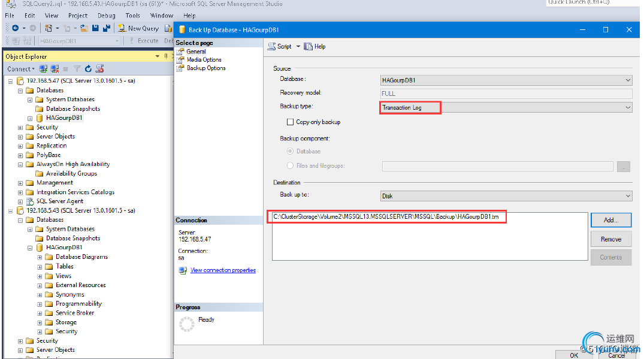
Task: Select the PolyBase folder
Action: pyautogui.click(x=49, y=155)
